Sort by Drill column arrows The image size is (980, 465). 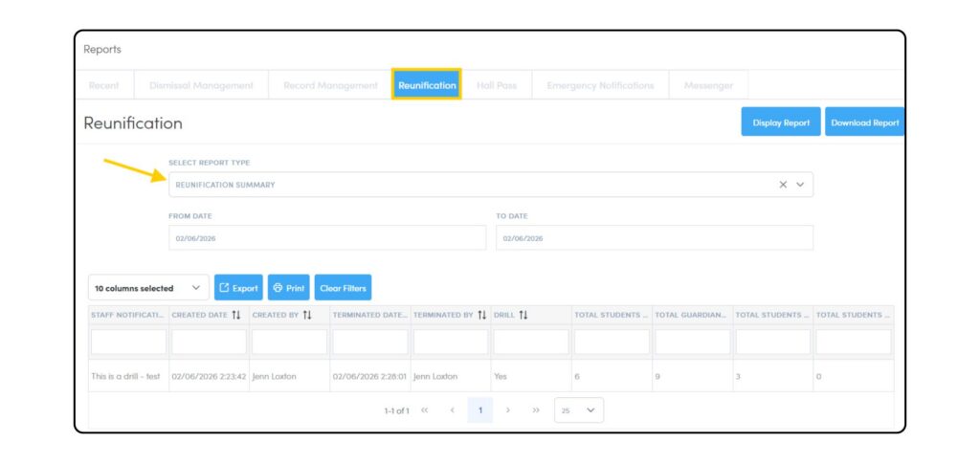pyautogui.click(x=523, y=315)
